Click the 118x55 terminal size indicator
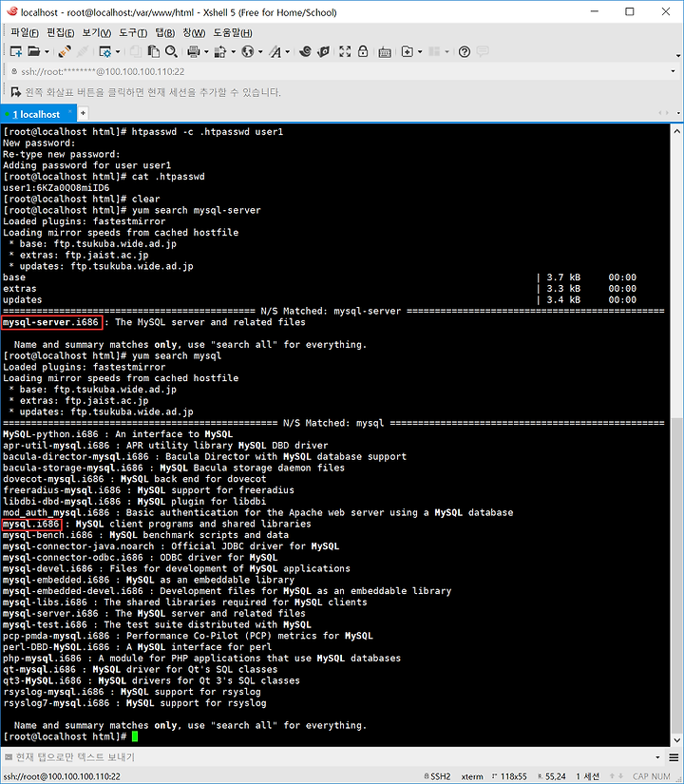 click(x=509, y=776)
